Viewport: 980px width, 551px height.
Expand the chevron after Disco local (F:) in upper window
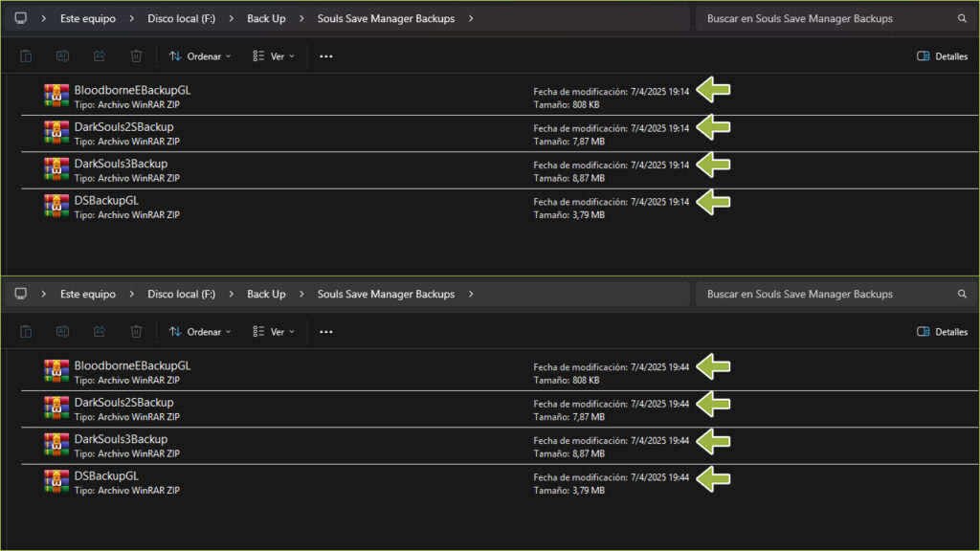pyautogui.click(x=232, y=19)
